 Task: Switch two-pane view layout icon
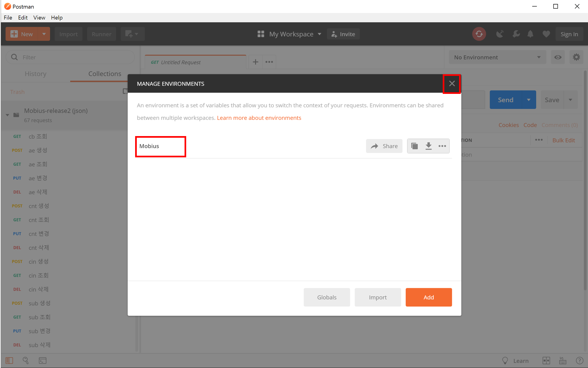tap(546, 360)
